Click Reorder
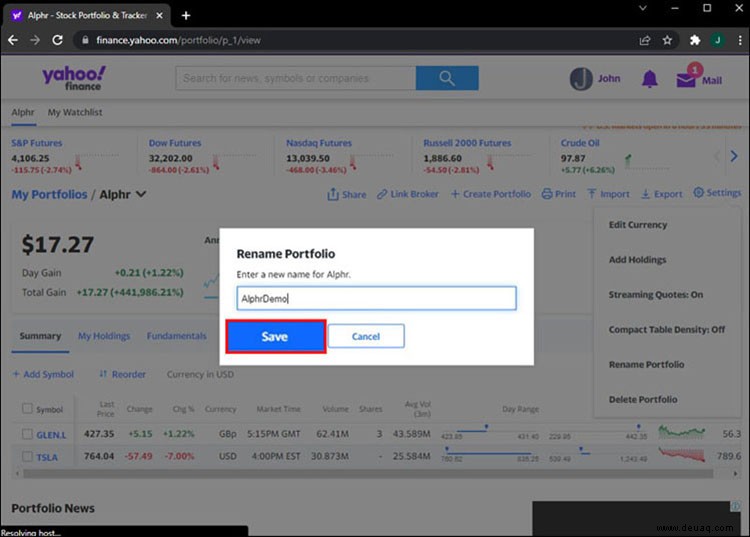 point(122,374)
